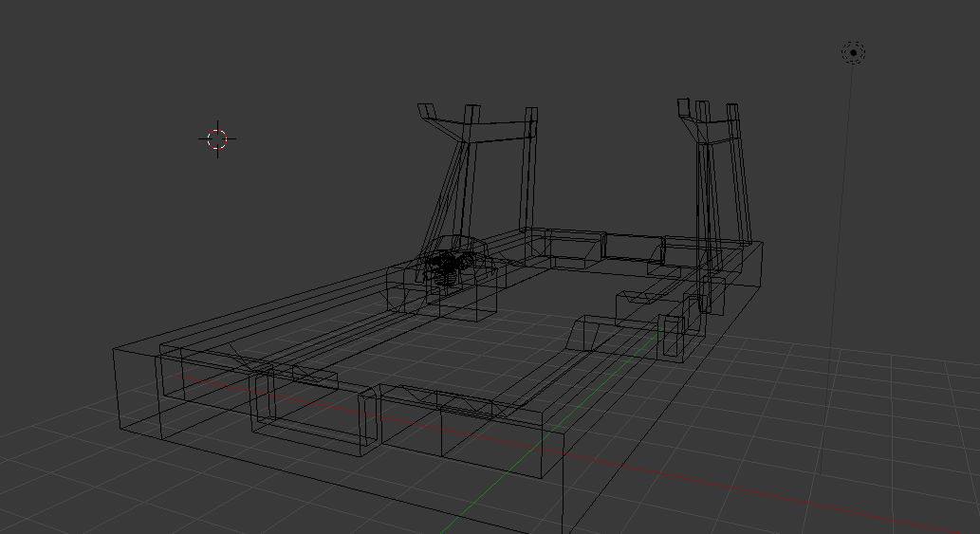Select the lamp object in the viewport

pyautogui.click(x=853, y=53)
